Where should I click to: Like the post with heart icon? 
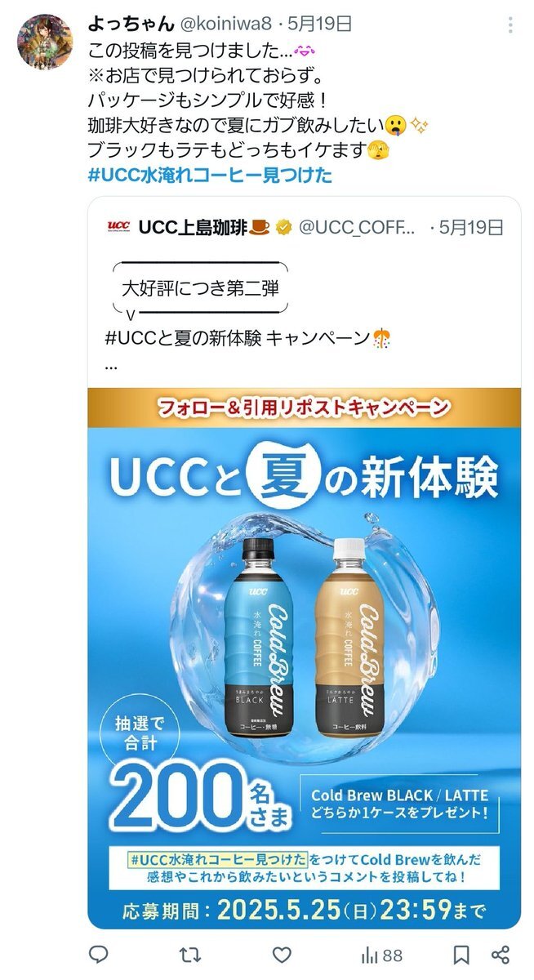[x=282, y=954]
